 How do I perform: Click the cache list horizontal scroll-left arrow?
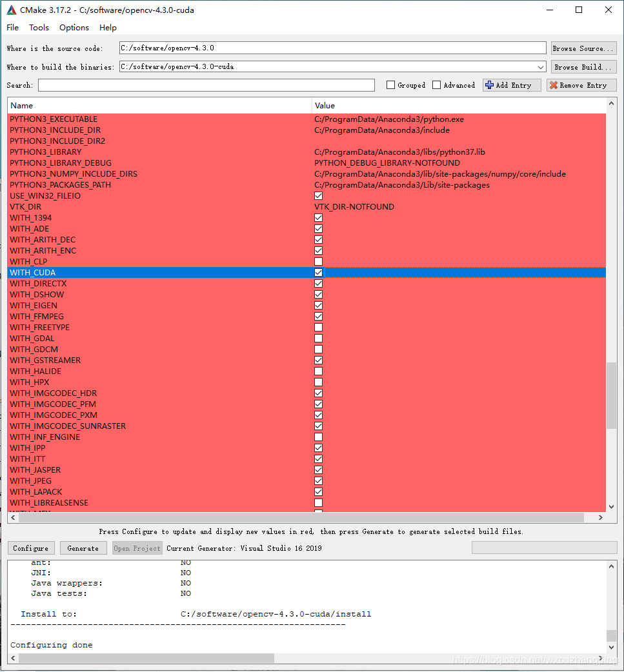[x=13, y=518]
